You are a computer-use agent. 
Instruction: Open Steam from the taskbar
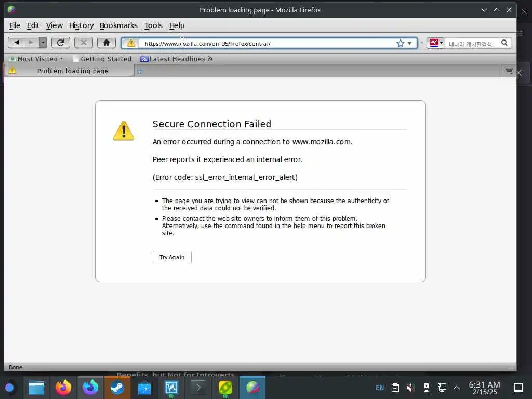click(x=117, y=388)
